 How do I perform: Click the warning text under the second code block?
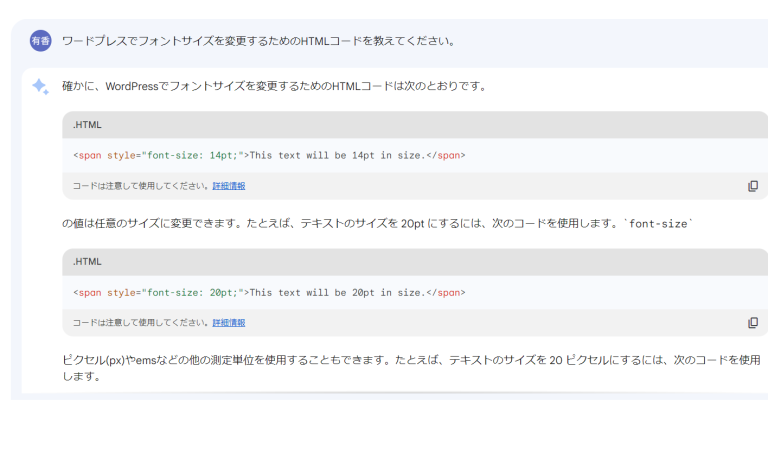pos(141,323)
